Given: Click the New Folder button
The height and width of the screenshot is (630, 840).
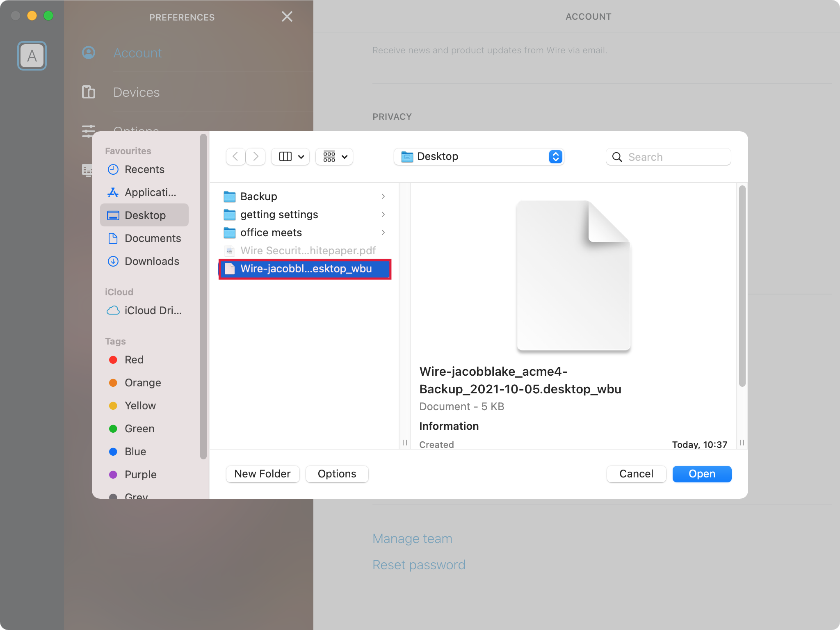Looking at the screenshot, I should (x=262, y=474).
